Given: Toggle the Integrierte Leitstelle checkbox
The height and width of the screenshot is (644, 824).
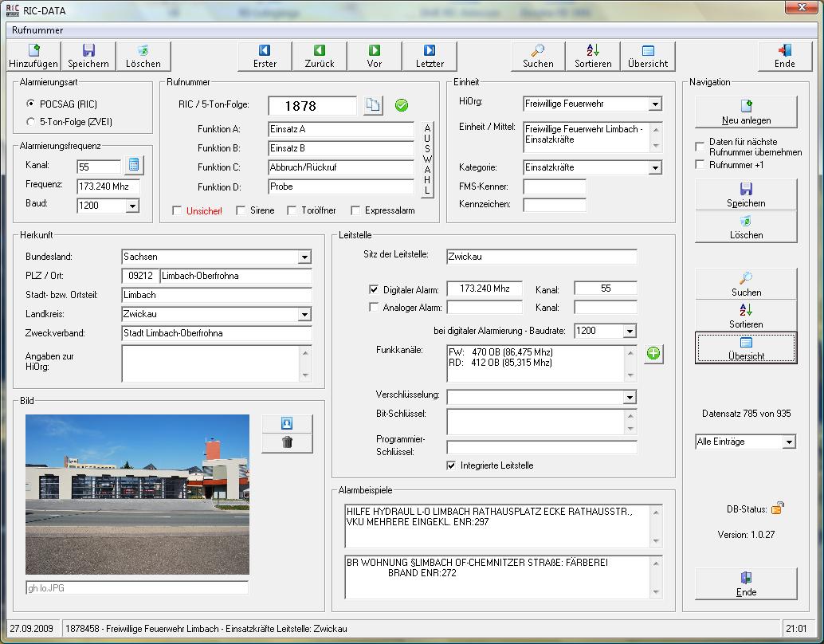Looking at the screenshot, I should coord(452,465).
